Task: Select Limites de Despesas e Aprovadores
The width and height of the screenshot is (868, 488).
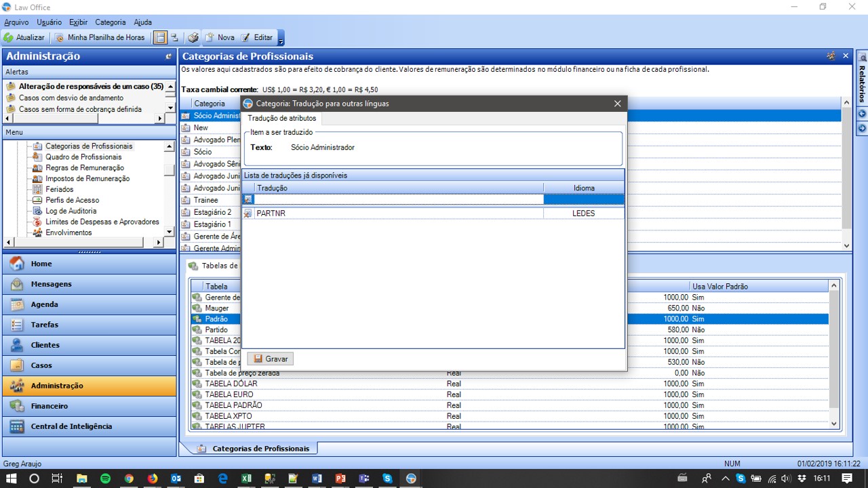Action: point(102,222)
